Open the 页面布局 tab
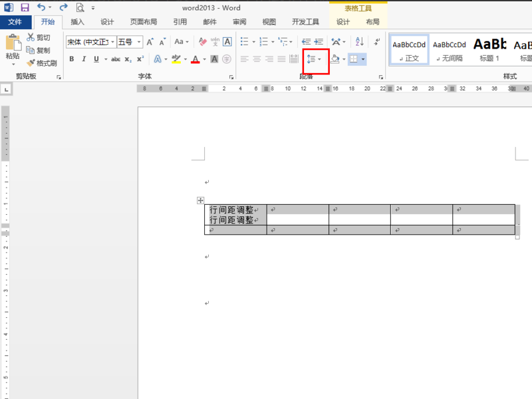The height and width of the screenshot is (399, 532). (144, 22)
